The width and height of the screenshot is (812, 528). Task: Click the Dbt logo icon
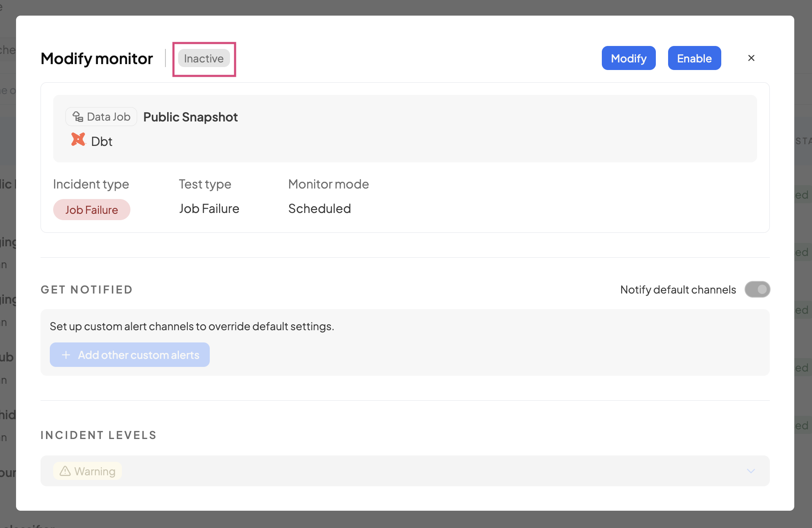78,140
